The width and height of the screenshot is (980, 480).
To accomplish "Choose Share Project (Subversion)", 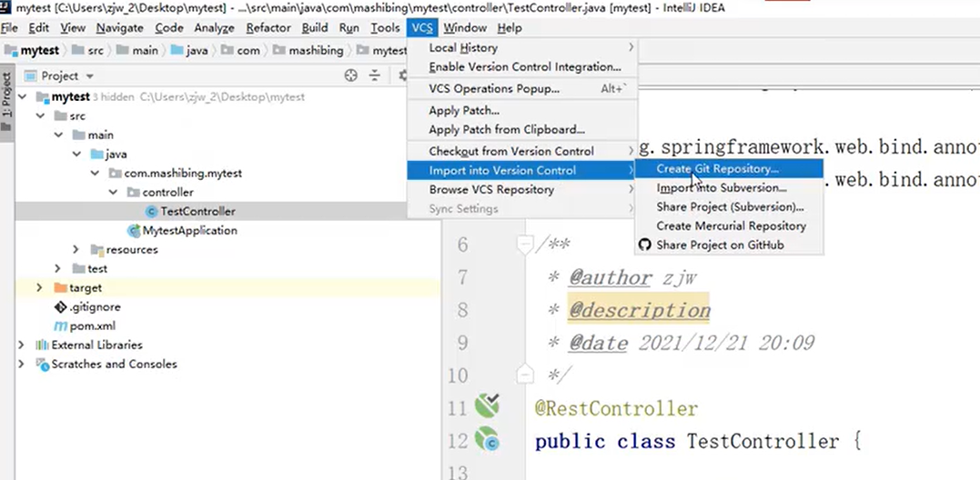I will (x=729, y=206).
